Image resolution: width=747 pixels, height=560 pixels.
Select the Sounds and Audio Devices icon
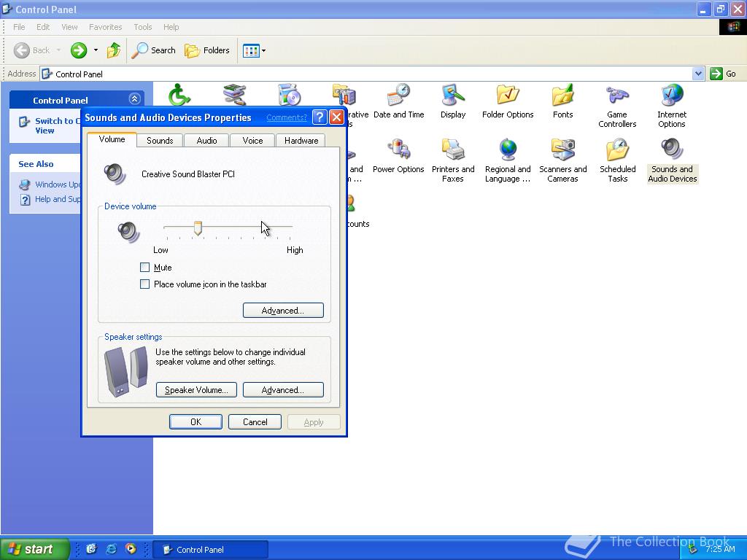[672, 160]
